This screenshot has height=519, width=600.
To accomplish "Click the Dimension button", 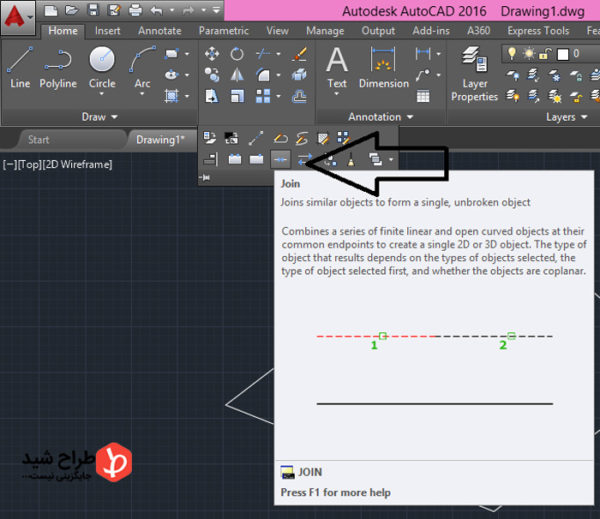I will tap(384, 67).
